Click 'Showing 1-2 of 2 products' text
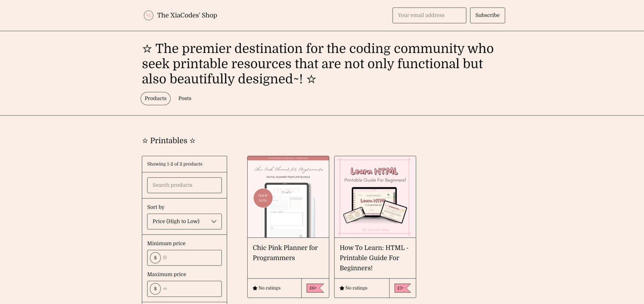 [x=175, y=164]
